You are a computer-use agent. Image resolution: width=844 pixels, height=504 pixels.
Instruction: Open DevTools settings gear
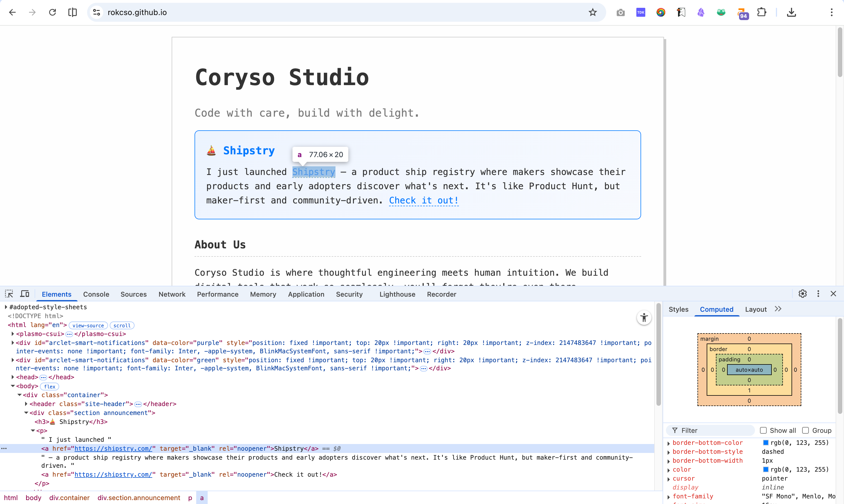[802, 294]
